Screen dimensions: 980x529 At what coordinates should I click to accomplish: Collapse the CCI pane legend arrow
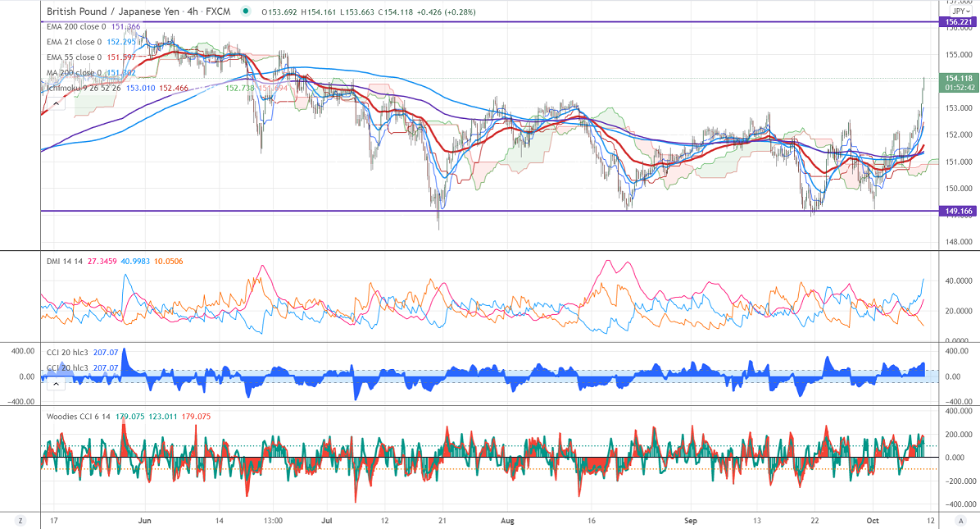(x=56, y=384)
